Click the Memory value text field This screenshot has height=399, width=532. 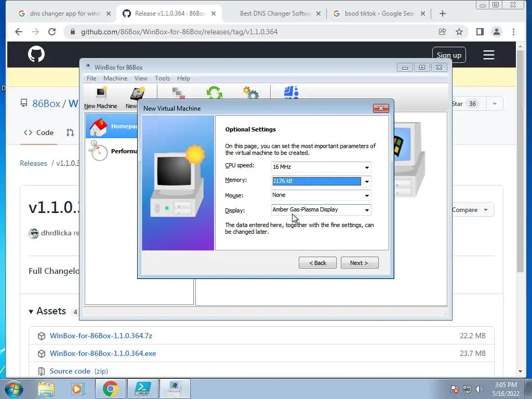pos(316,181)
